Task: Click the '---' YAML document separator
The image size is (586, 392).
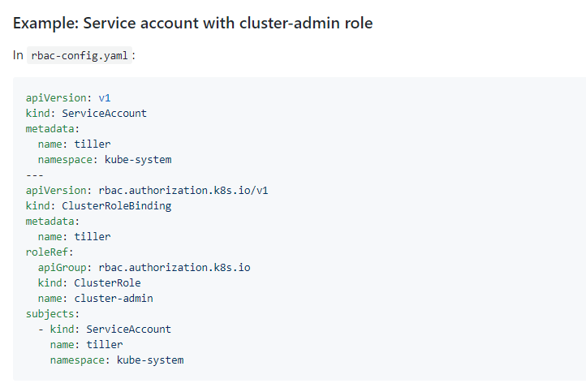Action: (35, 174)
